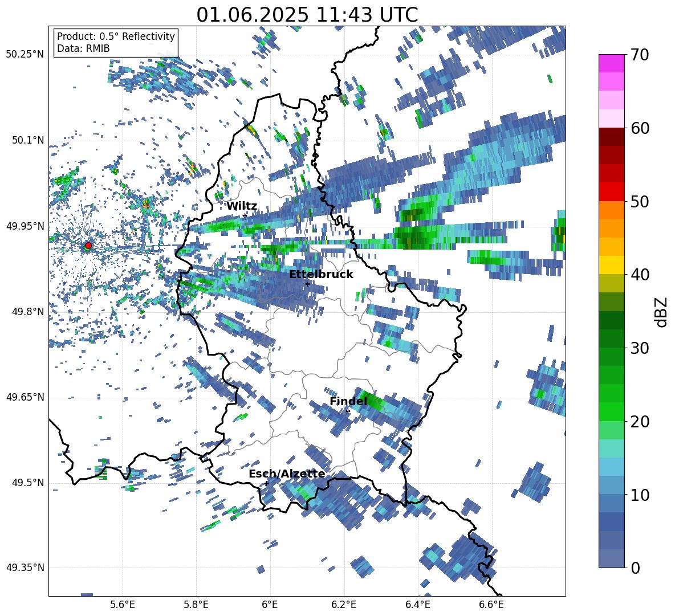
Task: Click the 'Product: 0.5° Reflectivity' text
Action: (116, 36)
